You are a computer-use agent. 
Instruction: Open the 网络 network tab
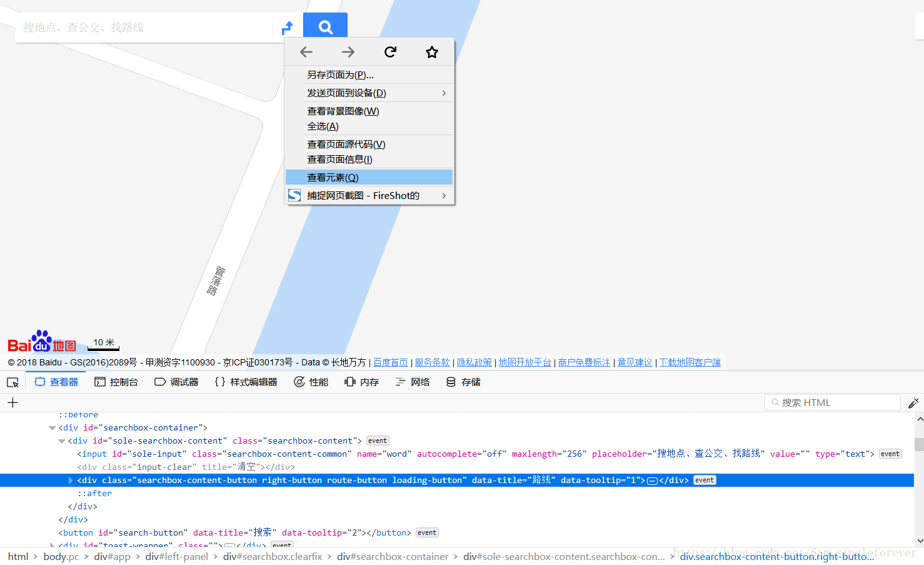[413, 382]
